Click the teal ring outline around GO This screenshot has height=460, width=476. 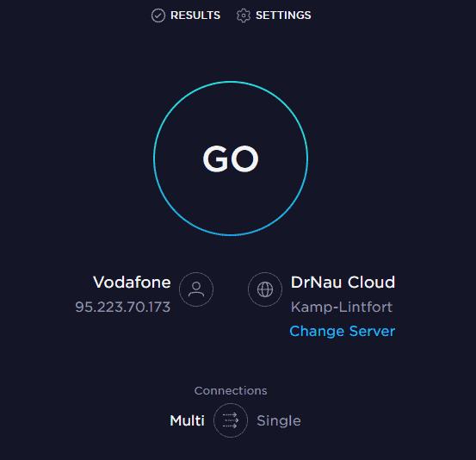[x=231, y=82]
